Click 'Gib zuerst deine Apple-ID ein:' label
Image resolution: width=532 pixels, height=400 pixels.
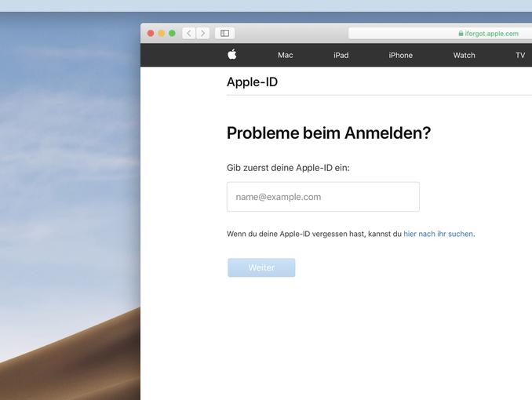click(x=288, y=168)
